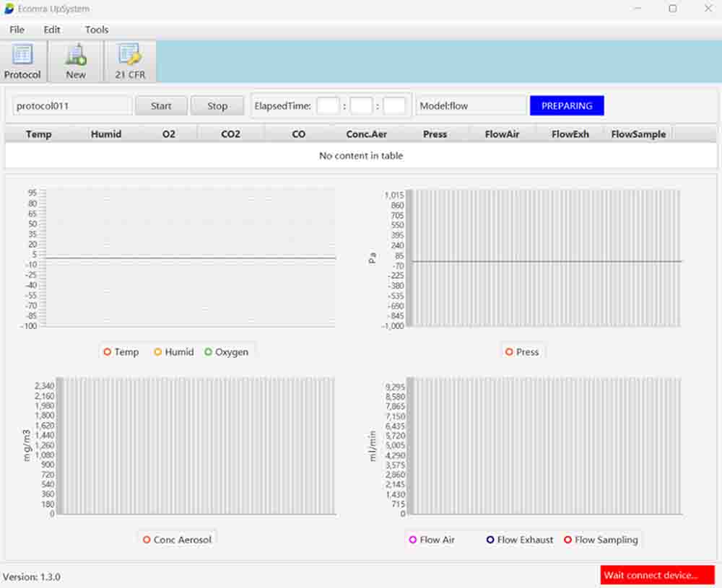Image resolution: width=722 pixels, height=588 pixels.
Task: Click the first ElapsedTime field
Action: click(328, 106)
